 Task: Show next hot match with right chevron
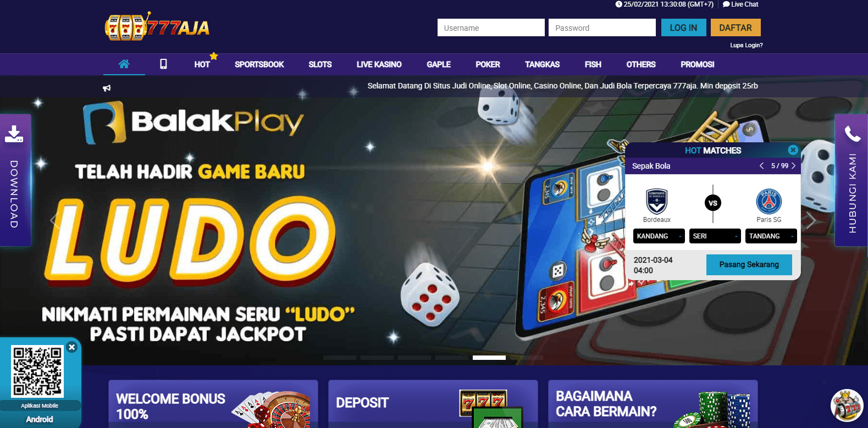[793, 165]
